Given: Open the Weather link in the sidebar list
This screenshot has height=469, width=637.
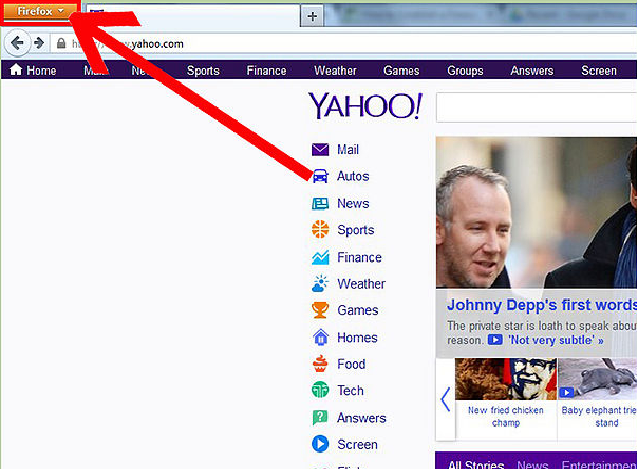Looking at the screenshot, I should click(x=361, y=284).
